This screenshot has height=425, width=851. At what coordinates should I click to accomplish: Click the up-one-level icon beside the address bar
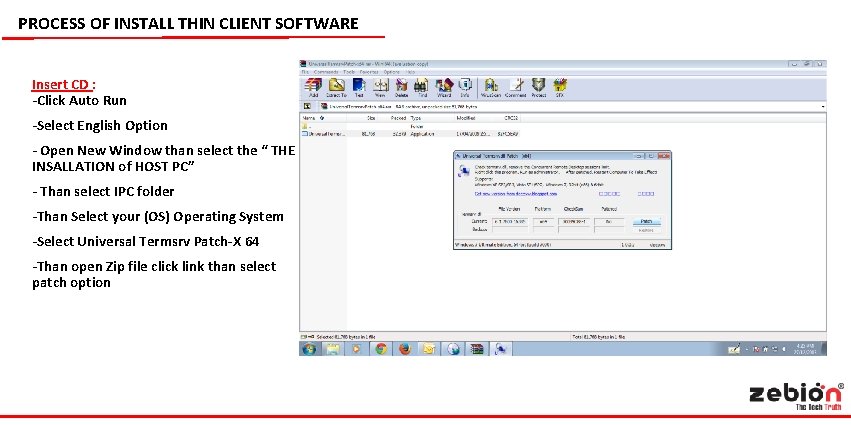[308, 107]
